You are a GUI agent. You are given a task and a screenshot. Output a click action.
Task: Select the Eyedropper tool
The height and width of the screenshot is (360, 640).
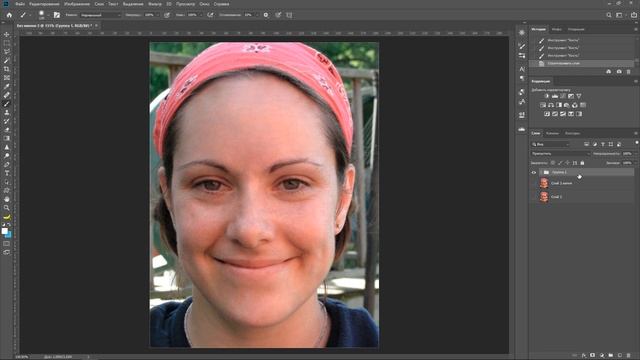[7, 86]
